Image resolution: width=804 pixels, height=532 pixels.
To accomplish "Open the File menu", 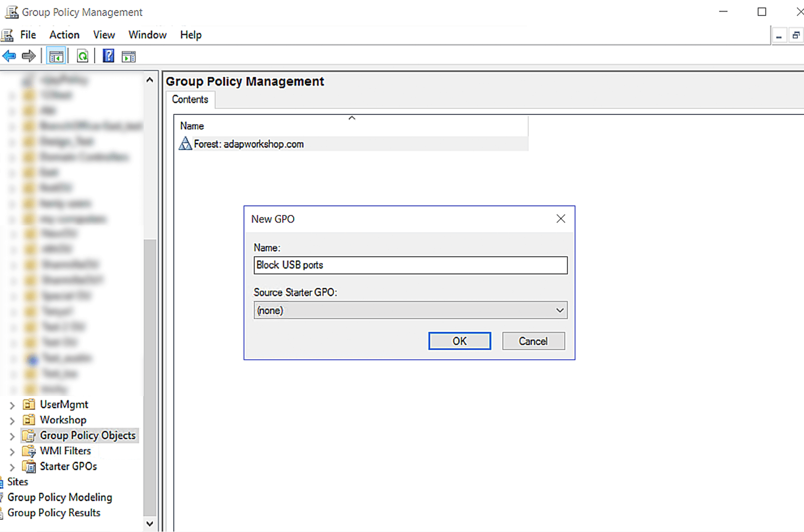I will (x=28, y=35).
